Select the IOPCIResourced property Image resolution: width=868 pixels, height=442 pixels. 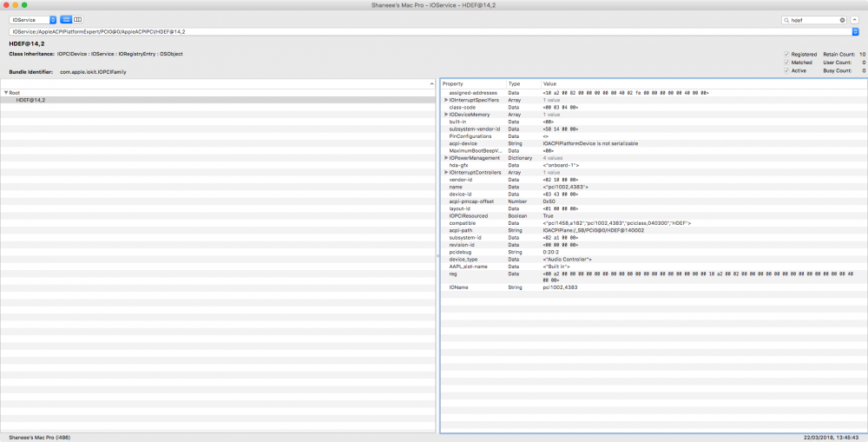tap(654, 215)
